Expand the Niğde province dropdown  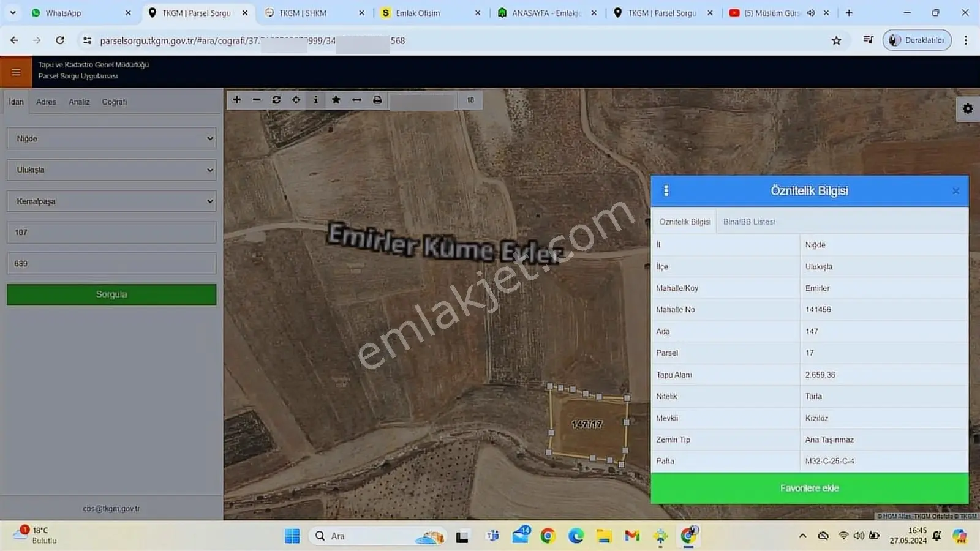(111, 138)
